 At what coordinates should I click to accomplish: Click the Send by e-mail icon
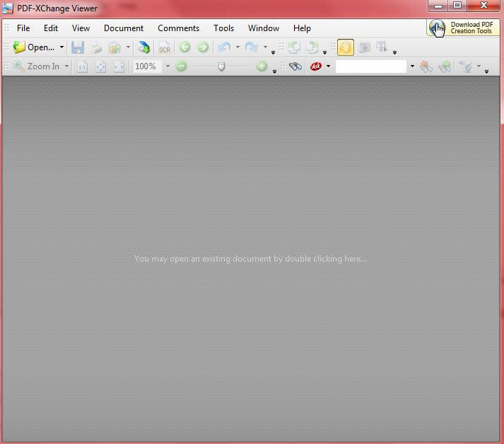click(115, 47)
